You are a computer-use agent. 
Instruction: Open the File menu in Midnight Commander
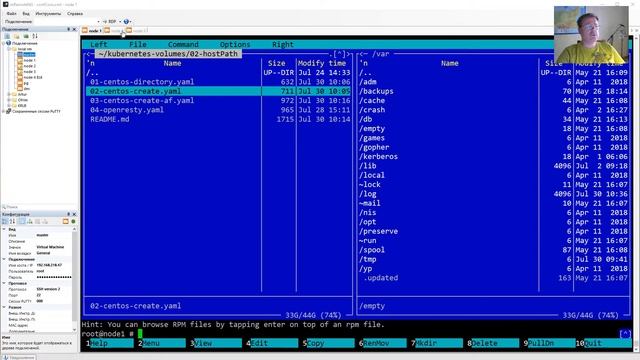pos(138,44)
